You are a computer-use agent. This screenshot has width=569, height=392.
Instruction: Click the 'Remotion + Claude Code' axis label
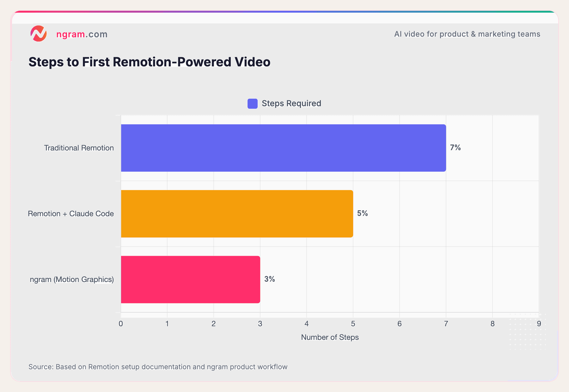[x=71, y=214]
